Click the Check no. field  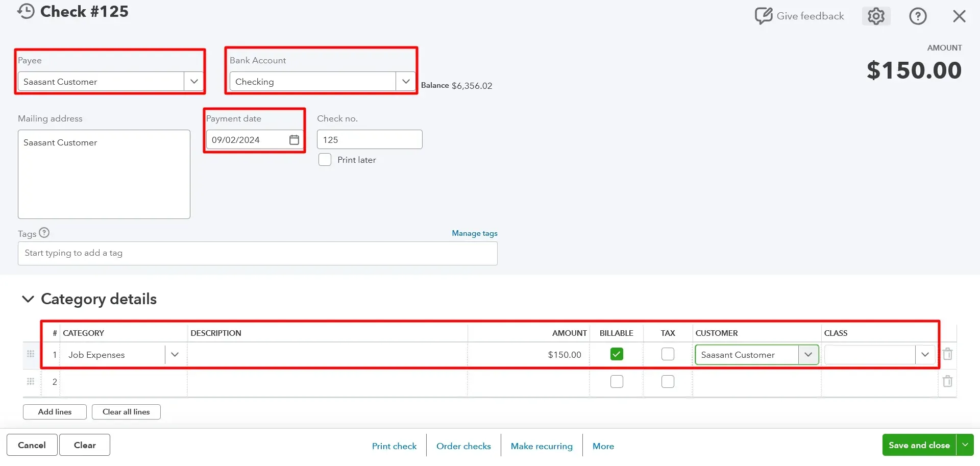point(370,139)
